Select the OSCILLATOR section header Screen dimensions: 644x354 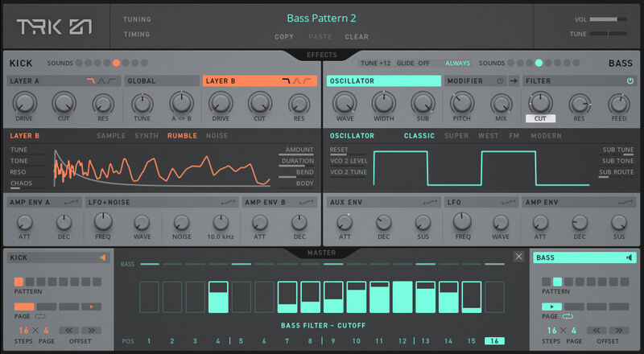point(384,81)
